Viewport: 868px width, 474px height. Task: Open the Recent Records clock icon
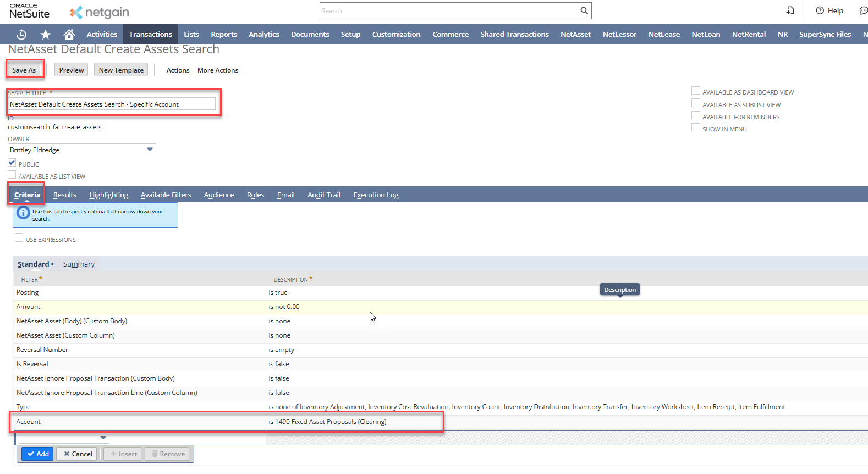tap(21, 34)
